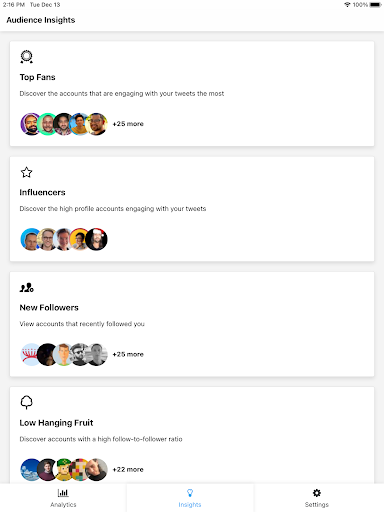Click the Low Hanging Fruit tree icon
The height and width of the screenshot is (512, 384).
point(26,402)
